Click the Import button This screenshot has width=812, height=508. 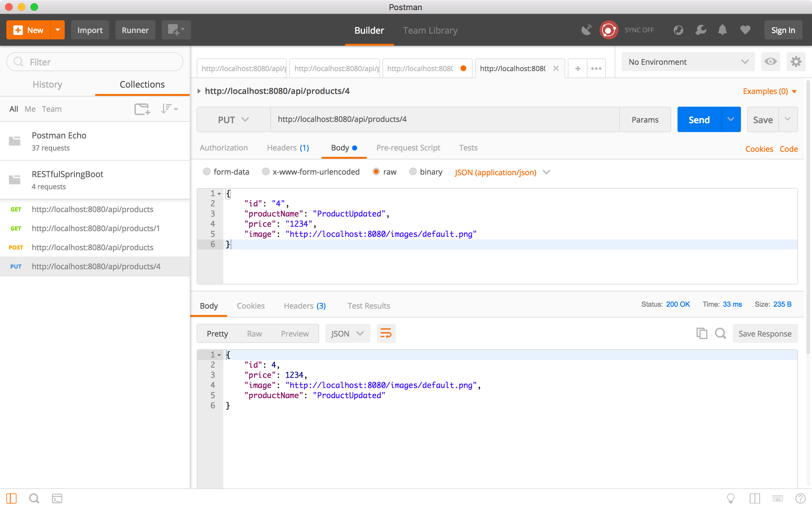coord(90,30)
